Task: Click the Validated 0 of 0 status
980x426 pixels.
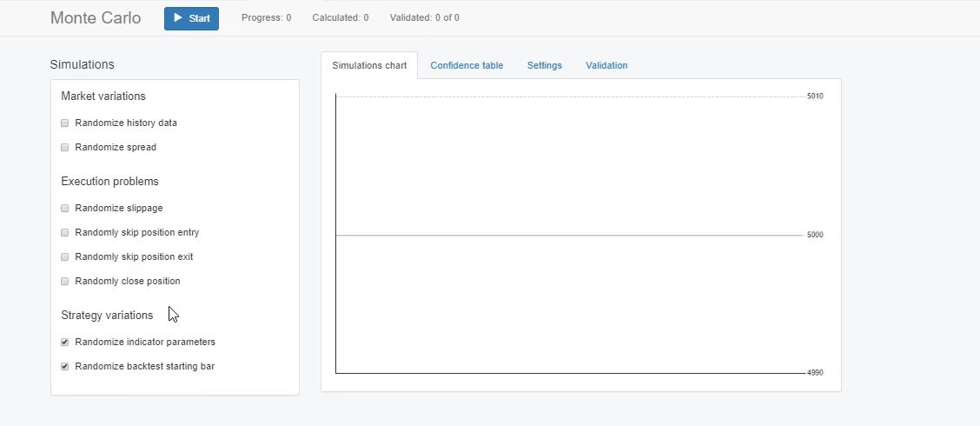Action: 425,18
